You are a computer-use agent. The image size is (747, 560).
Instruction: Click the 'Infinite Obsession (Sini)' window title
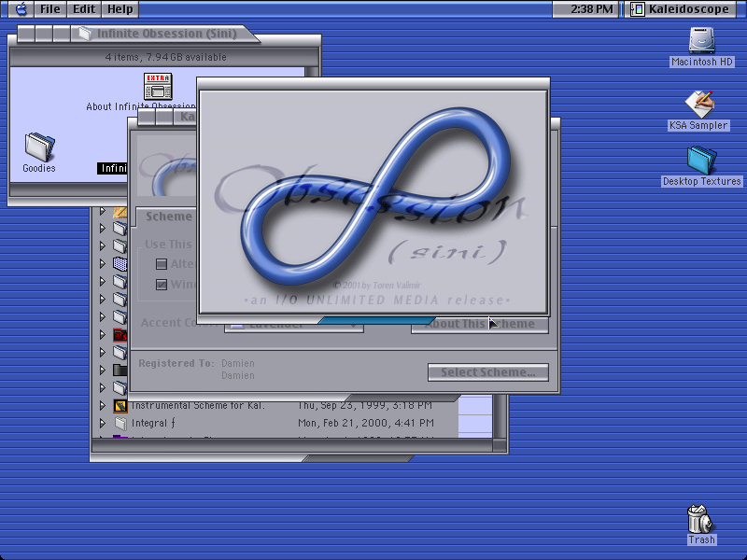(x=167, y=34)
